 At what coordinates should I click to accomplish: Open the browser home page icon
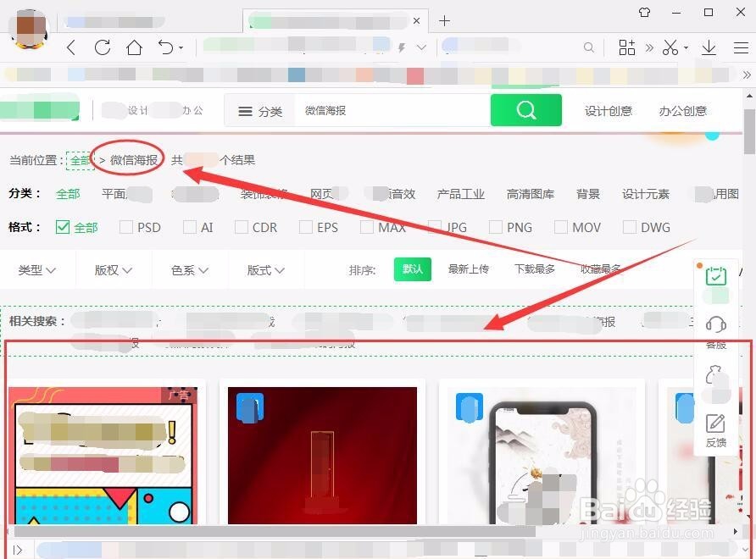click(x=134, y=47)
